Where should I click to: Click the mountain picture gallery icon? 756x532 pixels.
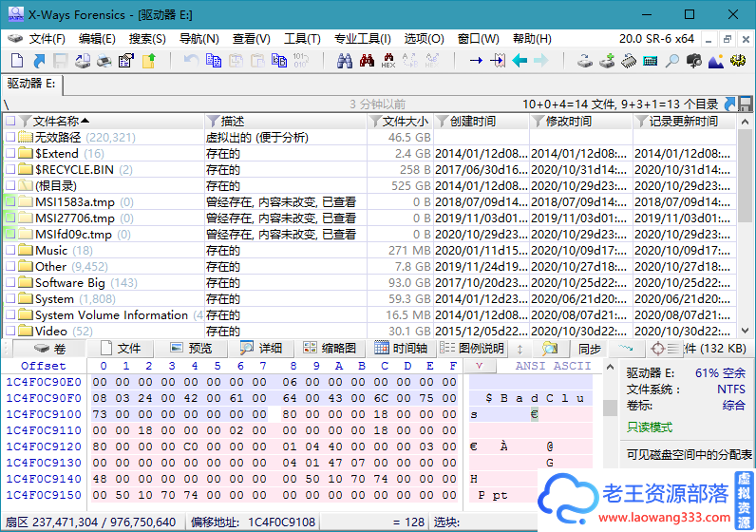pyautogui.click(x=715, y=61)
